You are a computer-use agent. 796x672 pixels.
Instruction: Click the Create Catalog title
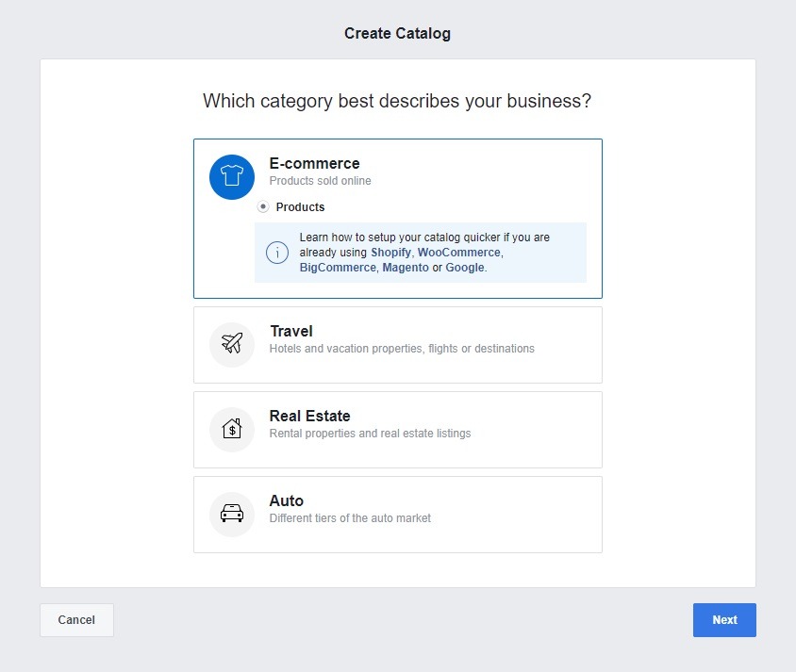(397, 34)
